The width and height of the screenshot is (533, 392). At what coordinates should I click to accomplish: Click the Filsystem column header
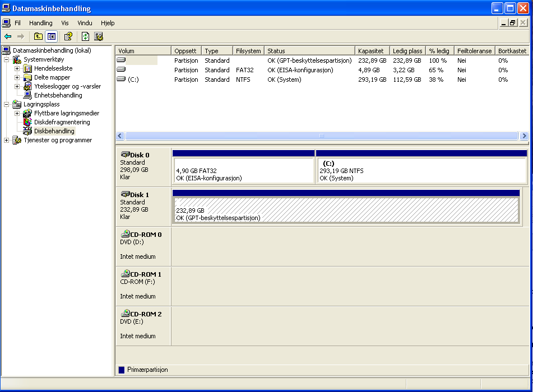(248, 51)
